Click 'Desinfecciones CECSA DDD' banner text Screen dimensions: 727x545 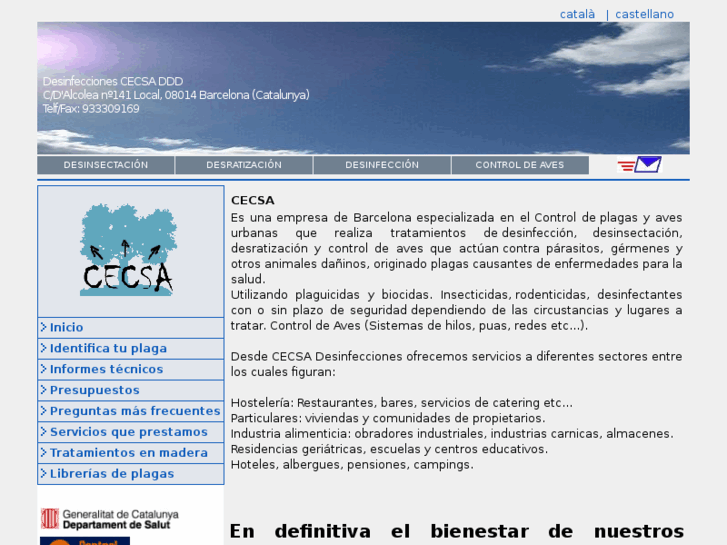coord(113,81)
